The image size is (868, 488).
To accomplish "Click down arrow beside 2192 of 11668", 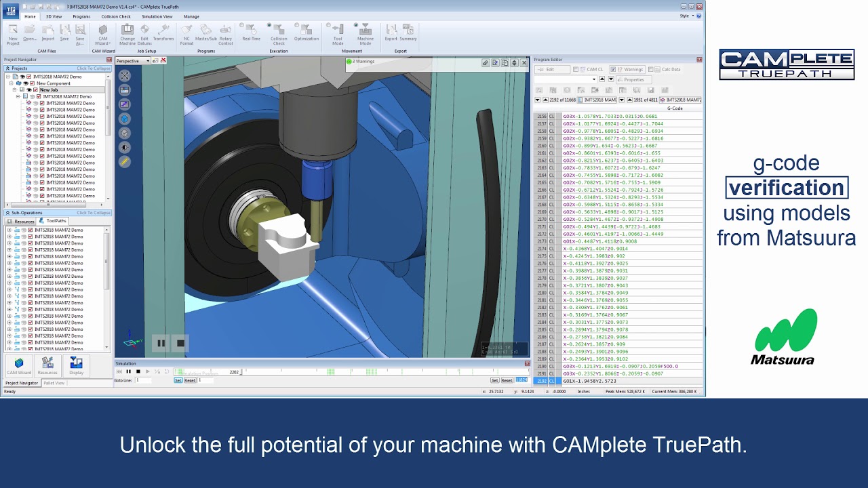I will [x=538, y=100].
